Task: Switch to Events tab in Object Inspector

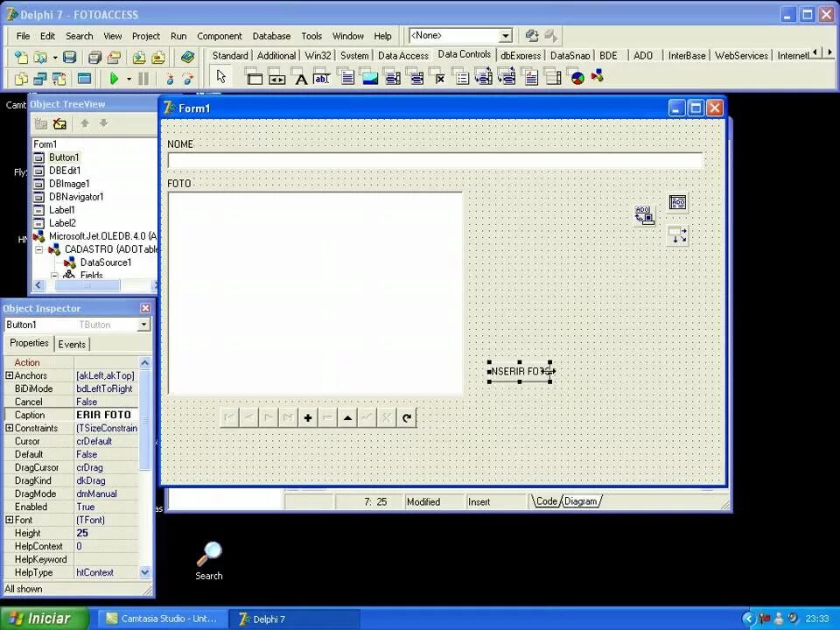Action: coord(72,345)
